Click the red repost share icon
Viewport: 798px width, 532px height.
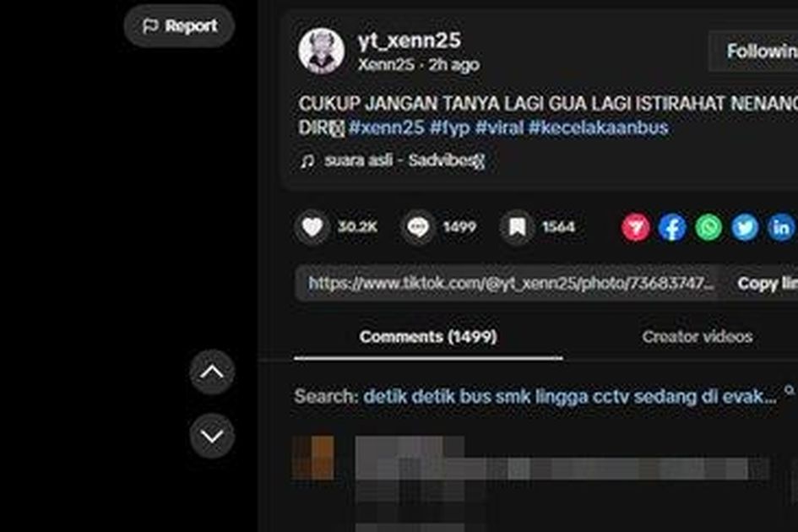click(x=635, y=227)
